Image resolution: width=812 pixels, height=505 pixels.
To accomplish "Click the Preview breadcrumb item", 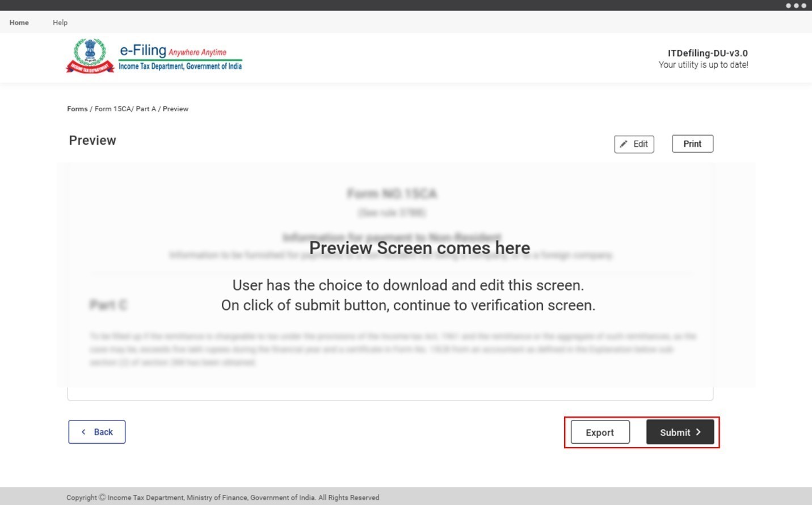I will tap(175, 109).
